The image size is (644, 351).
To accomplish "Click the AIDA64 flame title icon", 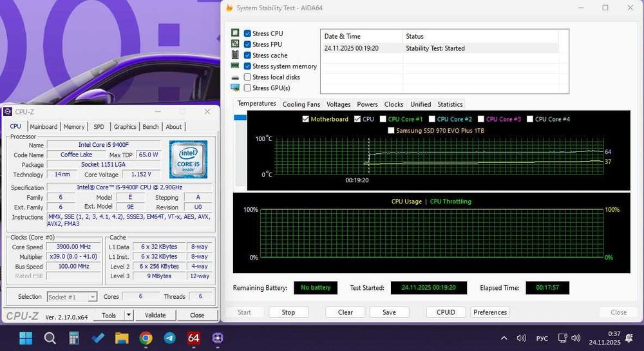I will [229, 8].
